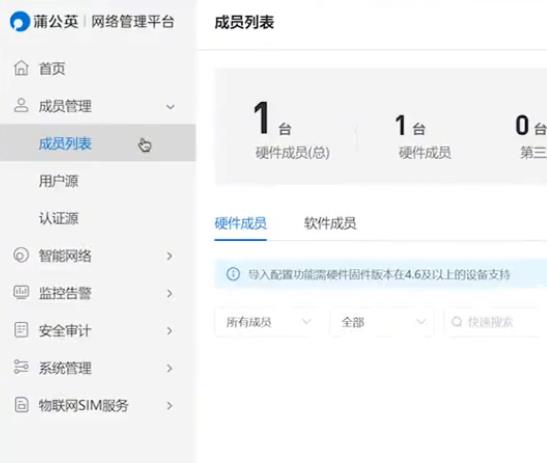Click the 快速搜索 search field

pos(493,322)
